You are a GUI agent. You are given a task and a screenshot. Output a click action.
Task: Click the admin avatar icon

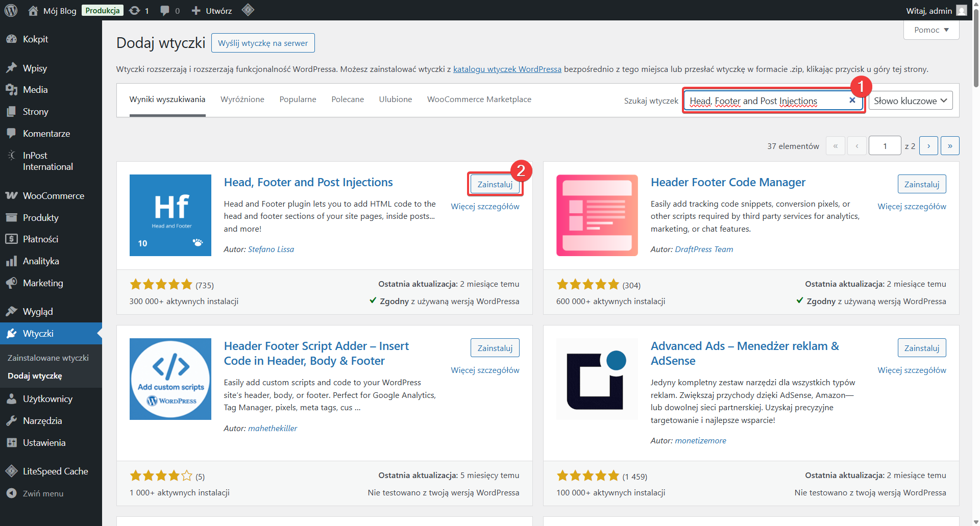(x=962, y=11)
